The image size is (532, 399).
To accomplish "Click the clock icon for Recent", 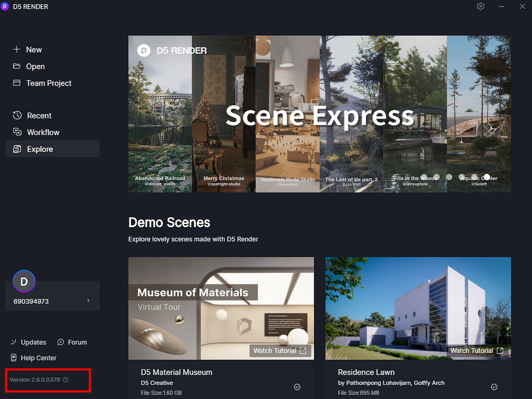I will 17,115.
